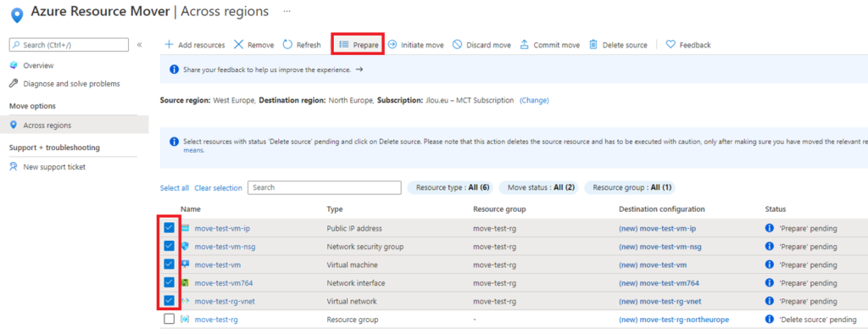Open the Overview menu item
Image resolution: width=868 pixels, height=334 pixels.
point(38,65)
